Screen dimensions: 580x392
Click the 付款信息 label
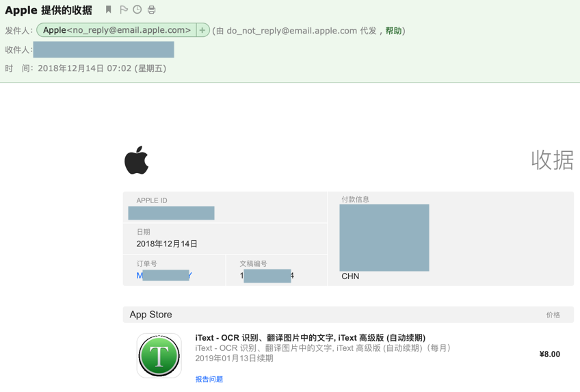coord(355,199)
